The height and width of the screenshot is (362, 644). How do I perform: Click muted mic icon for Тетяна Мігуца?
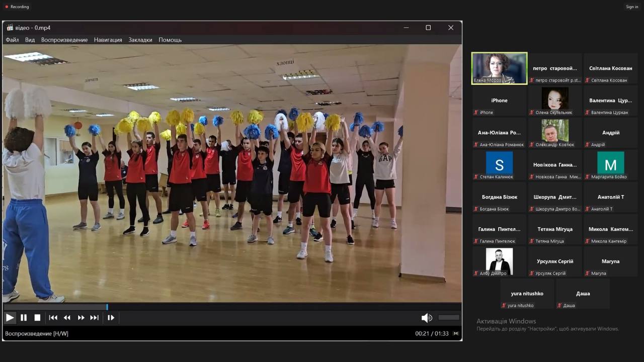(532, 241)
